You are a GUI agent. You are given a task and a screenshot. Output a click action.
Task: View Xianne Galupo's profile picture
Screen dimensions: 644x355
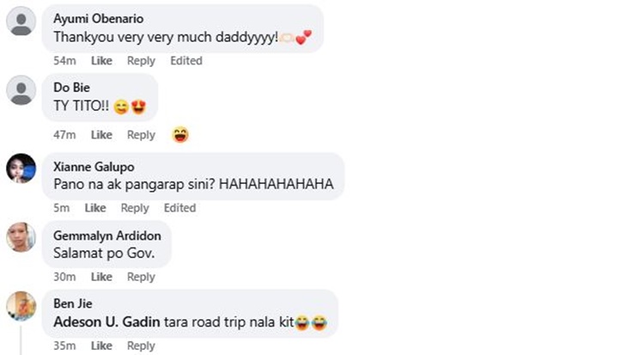point(21,168)
